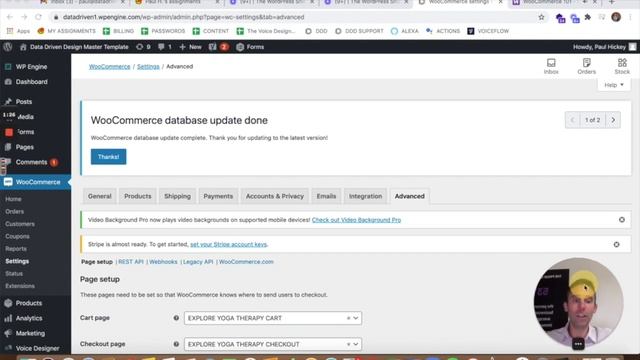The image size is (640, 360).
Task: Open Home under WooCommerce submenu
Action: click(x=13, y=199)
